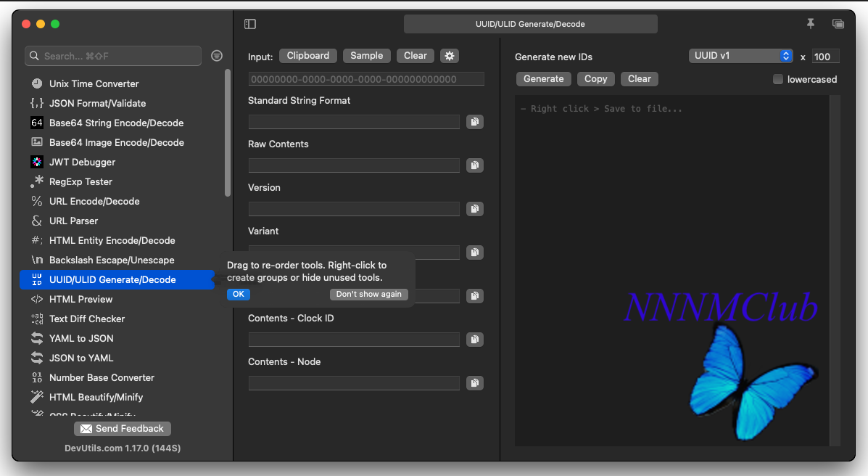Switch to Unix Time Converter tool

[x=94, y=83]
